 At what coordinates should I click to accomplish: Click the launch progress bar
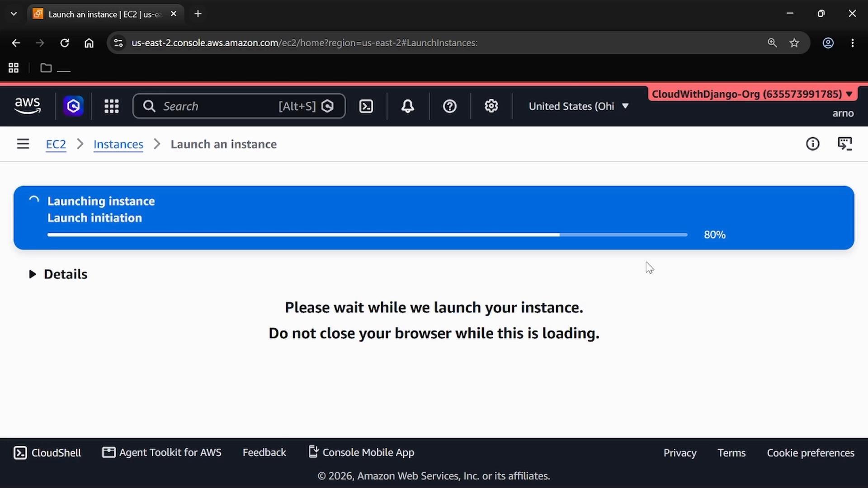coord(367,235)
